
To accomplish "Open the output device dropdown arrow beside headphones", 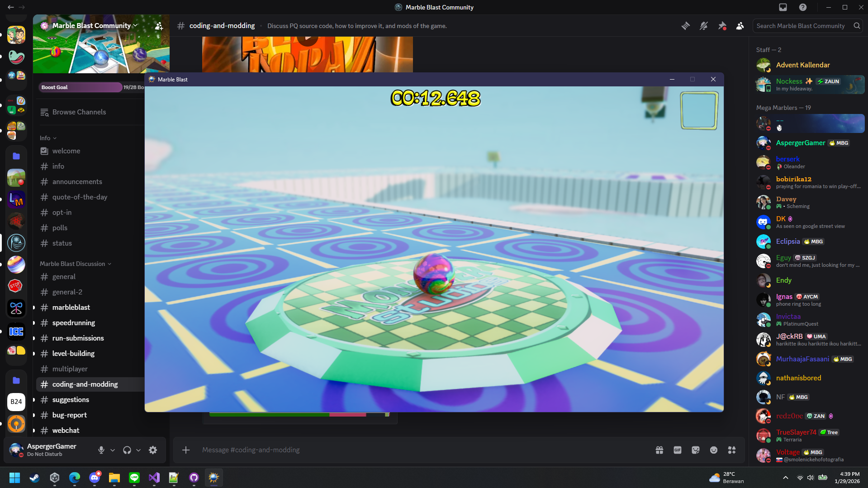I will (138, 450).
